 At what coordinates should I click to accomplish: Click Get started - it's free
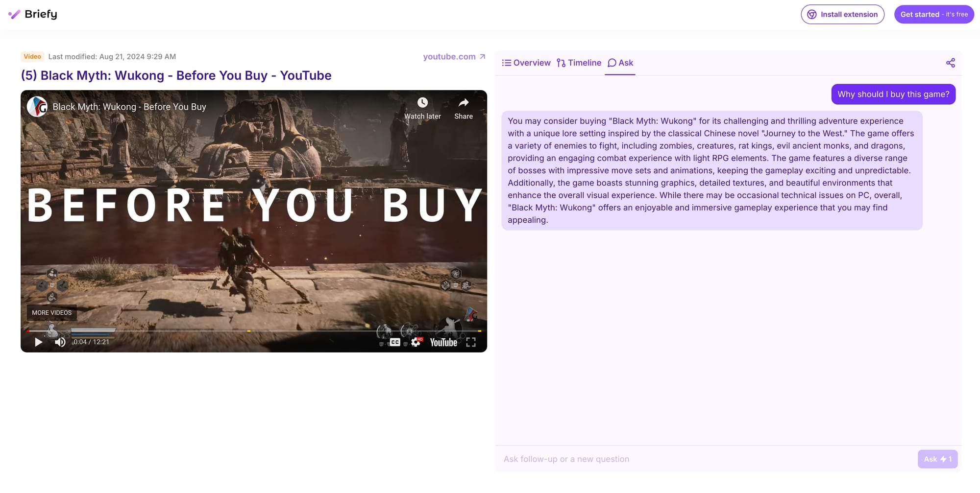click(934, 14)
